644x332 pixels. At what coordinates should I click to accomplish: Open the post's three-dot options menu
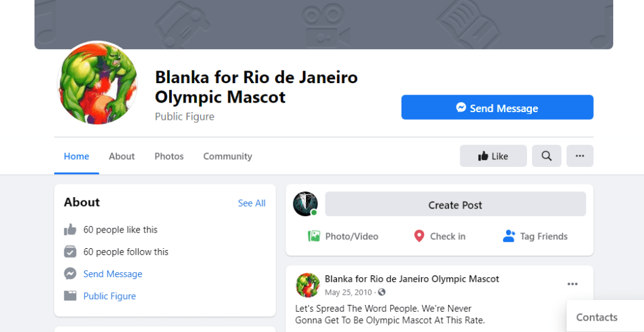(x=572, y=284)
